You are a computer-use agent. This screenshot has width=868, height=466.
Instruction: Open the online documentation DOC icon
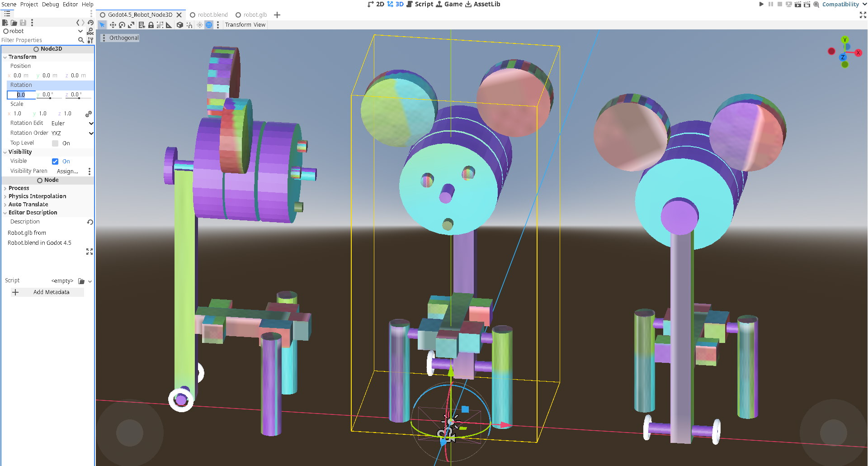coord(90,31)
